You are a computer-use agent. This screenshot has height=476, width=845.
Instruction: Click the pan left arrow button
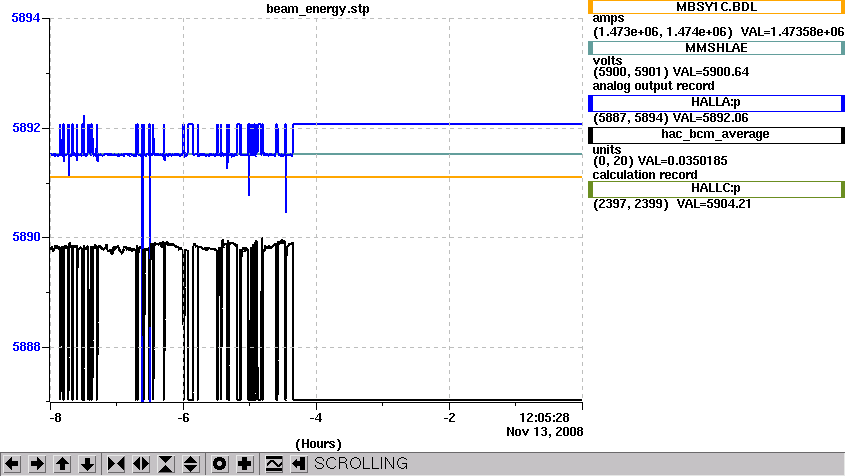(x=12, y=464)
